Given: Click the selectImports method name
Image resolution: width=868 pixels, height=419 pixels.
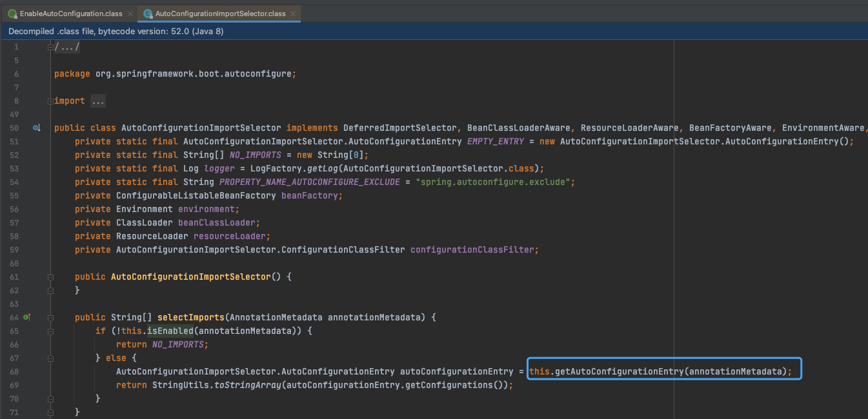Looking at the screenshot, I should click(x=191, y=318).
